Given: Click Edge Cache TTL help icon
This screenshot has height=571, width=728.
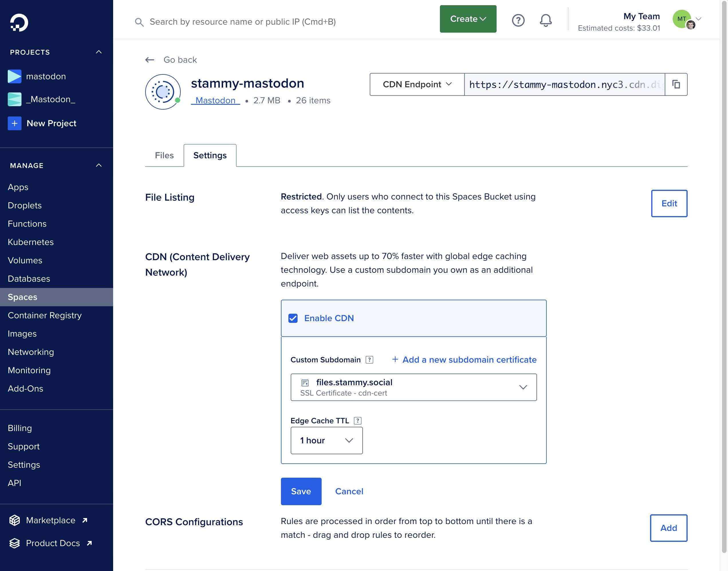Looking at the screenshot, I should [357, 420].
